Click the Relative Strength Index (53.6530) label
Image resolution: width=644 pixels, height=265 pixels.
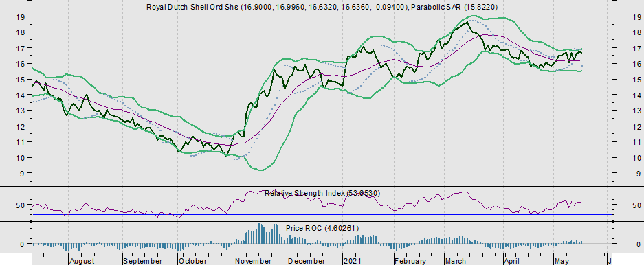[x=322, y=193]
